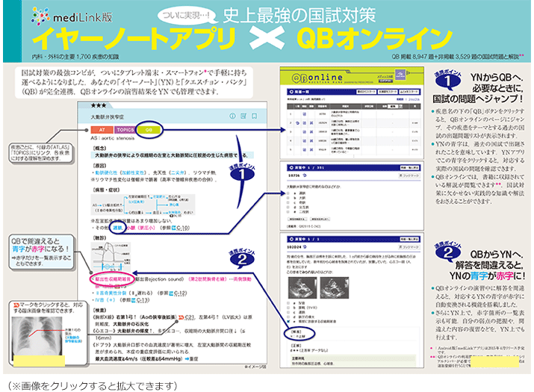The height and width of the screenshot is (392, 534).
Task: Check option a in question 102D24
Action: coord(288,303)
